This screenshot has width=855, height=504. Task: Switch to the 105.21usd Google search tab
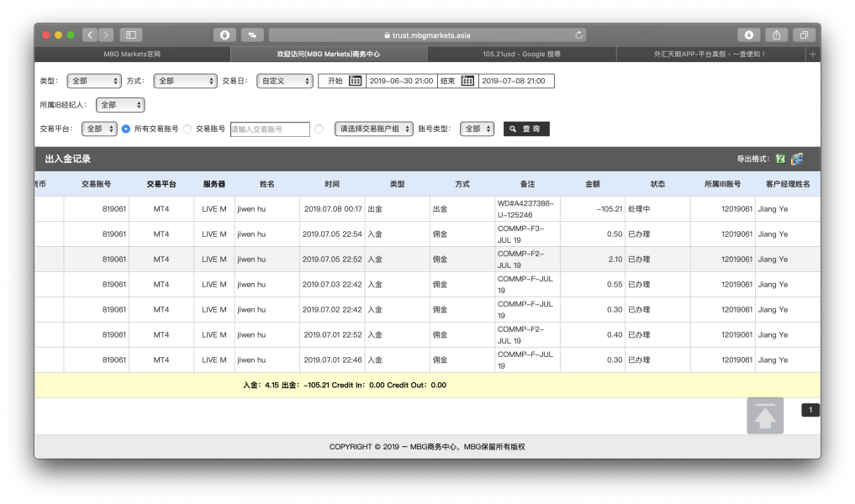pos(521,54)
